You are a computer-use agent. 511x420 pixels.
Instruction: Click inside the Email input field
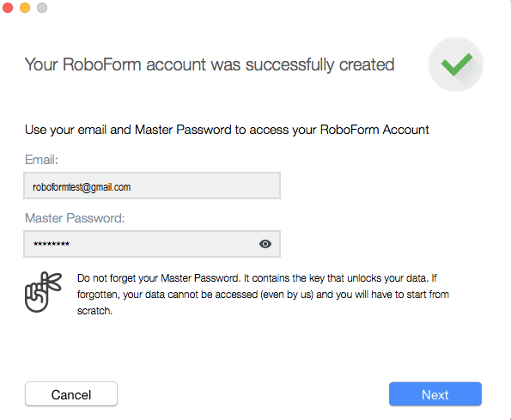[152, 186]
